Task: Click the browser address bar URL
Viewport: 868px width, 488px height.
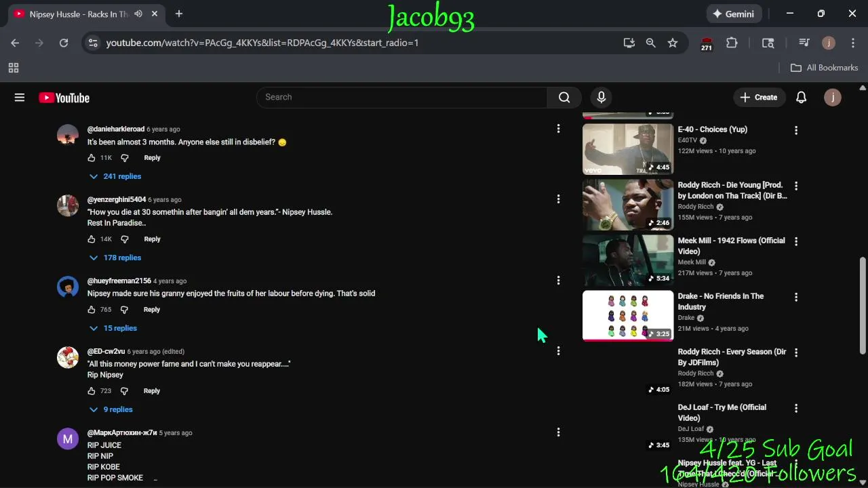Action: click(262, 43)
